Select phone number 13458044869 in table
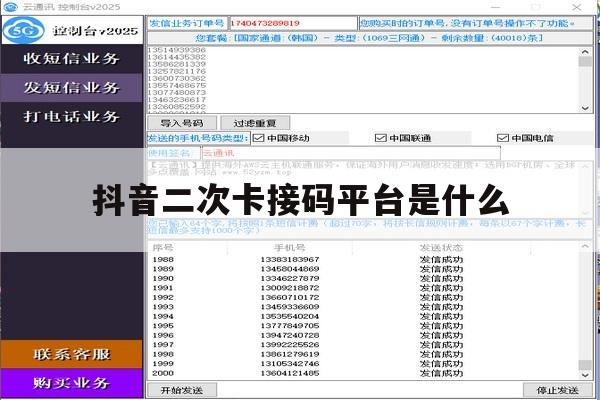The height and width of the screenshot is (400, 600). [x=290, y=269]
